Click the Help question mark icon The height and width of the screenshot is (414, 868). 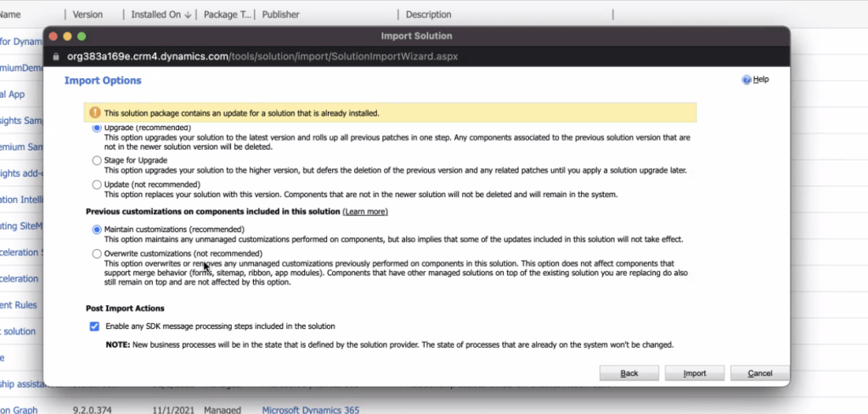(x=747, y=80)
